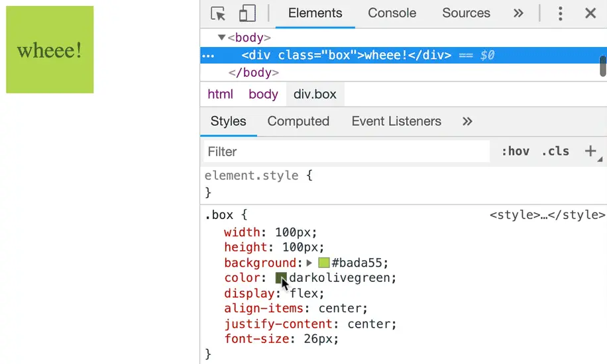
Task: Toggle the device toolbar icon
Action: pyautogui.click(x=247, y=13)
